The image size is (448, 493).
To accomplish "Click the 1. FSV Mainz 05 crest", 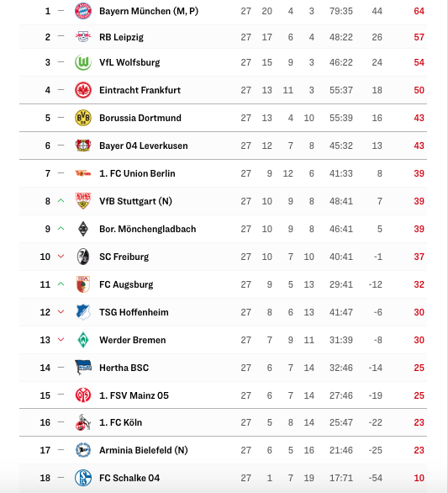I will click(83, 395).
